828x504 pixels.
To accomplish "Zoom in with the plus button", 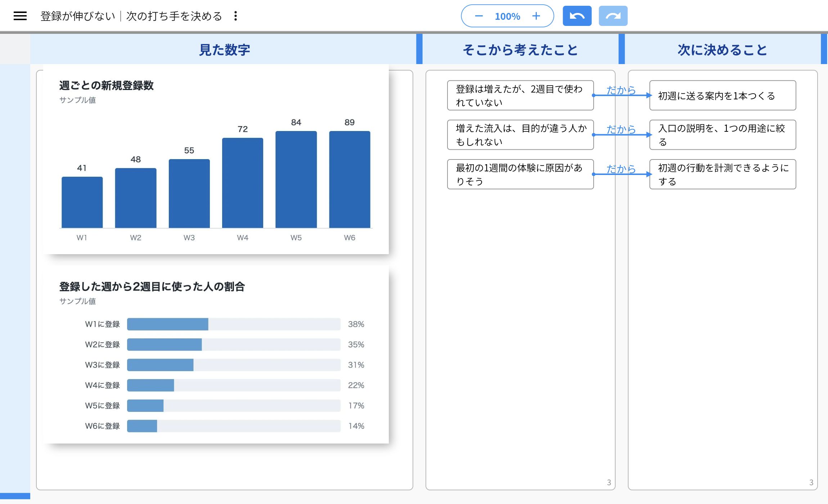I will click(536, 16).
